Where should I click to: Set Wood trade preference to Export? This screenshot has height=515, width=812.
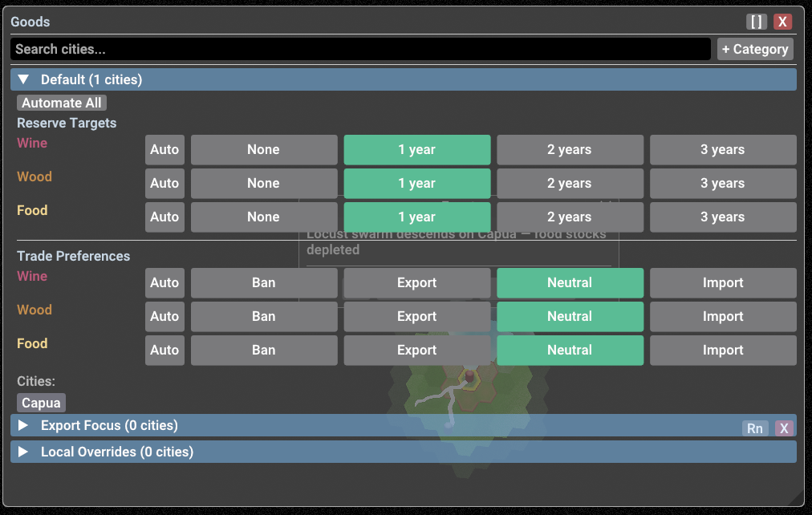[417, 316]
